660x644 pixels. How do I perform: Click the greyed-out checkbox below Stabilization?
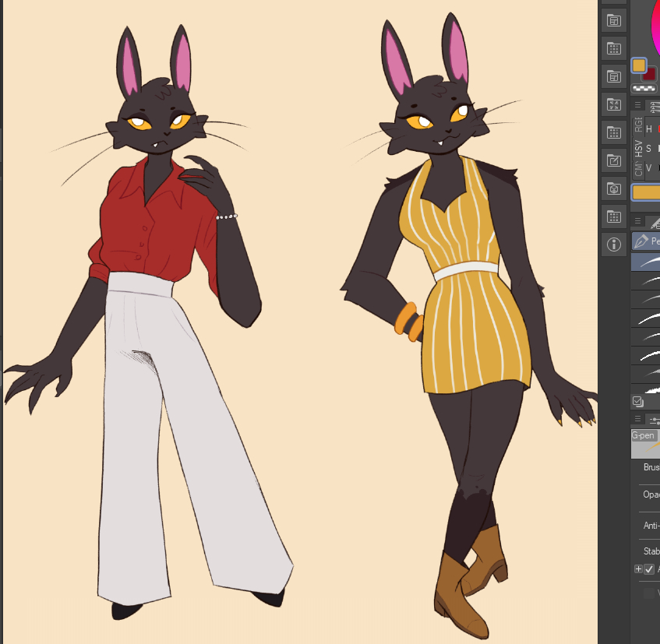[x=649, y=593]
